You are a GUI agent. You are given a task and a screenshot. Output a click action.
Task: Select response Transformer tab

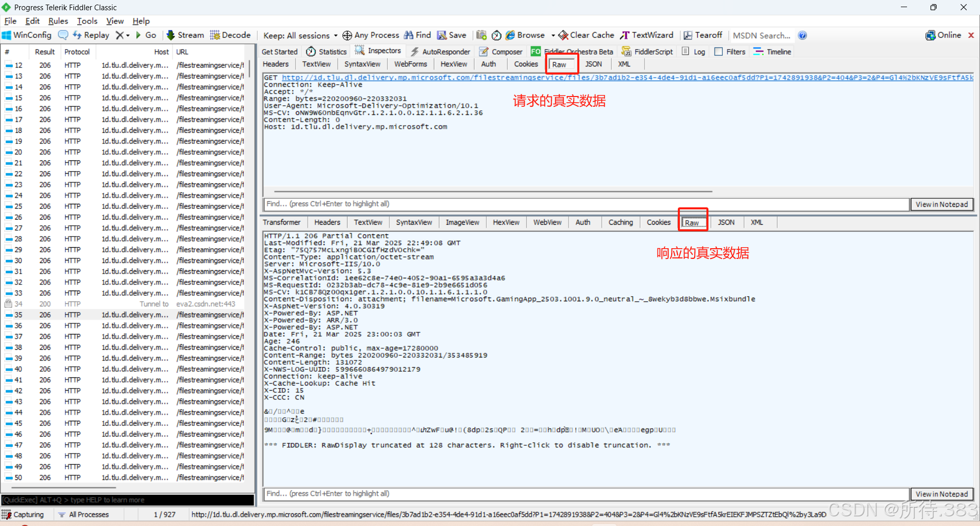pos(282,222)
